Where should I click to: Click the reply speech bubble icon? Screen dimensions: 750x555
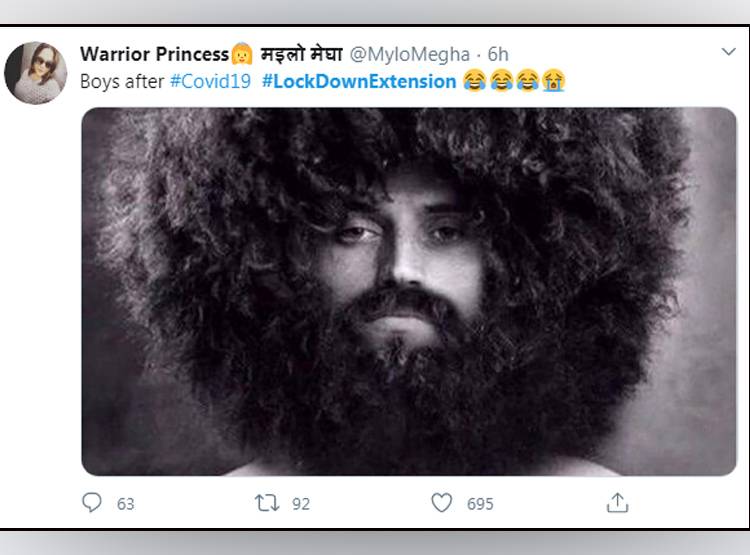tap(93, 502)
